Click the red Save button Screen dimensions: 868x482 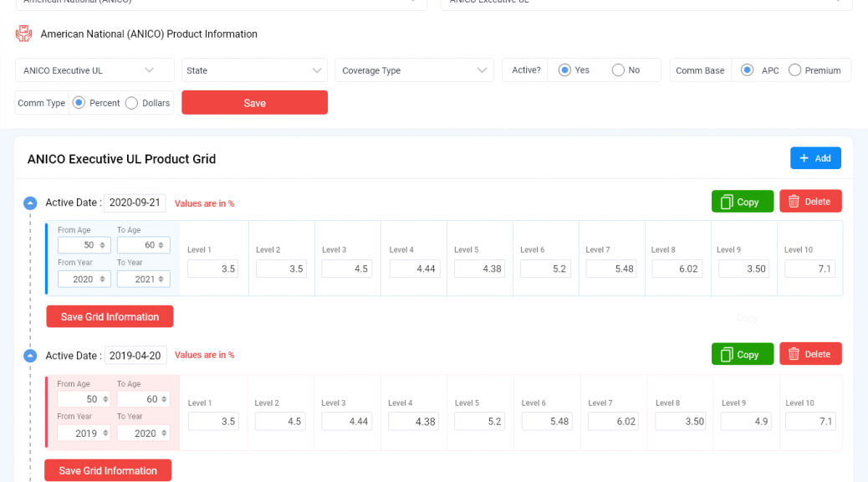pos(255,102)
